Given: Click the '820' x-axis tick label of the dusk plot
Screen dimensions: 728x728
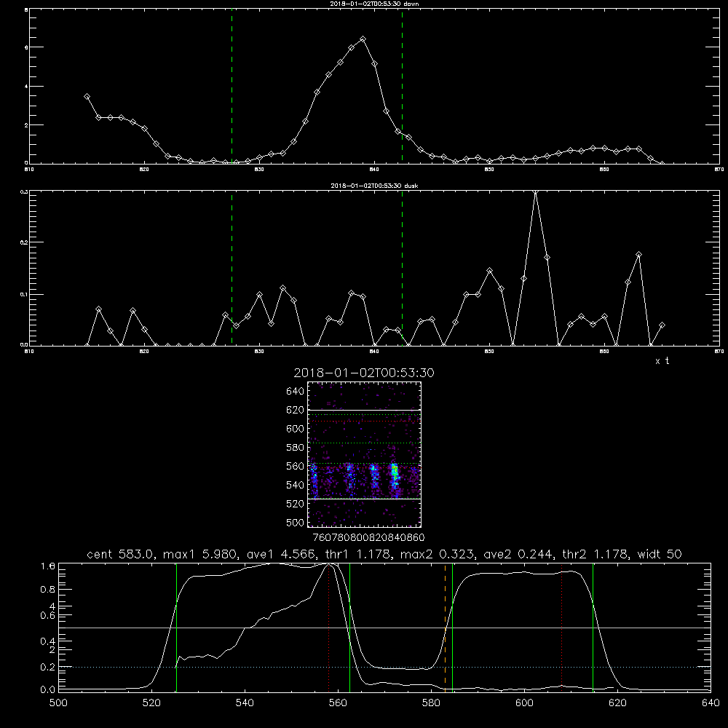Looking at the screenshot, I should (144, 352).
